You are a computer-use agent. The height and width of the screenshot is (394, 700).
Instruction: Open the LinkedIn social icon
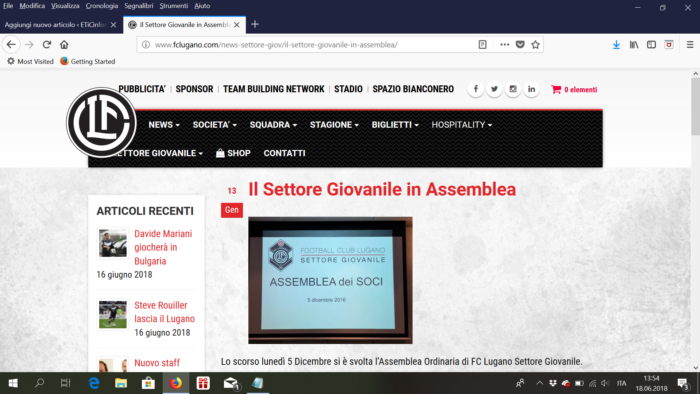(x=531, y=89)
